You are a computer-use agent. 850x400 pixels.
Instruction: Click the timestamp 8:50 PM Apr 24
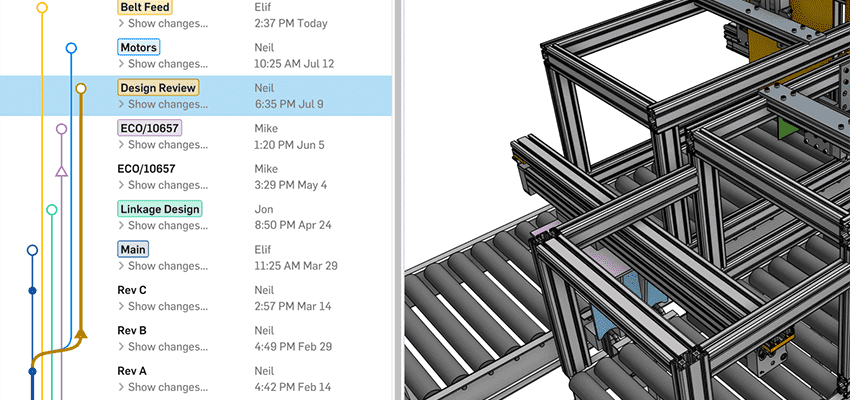pyautogui.click(x=292, y=225)
